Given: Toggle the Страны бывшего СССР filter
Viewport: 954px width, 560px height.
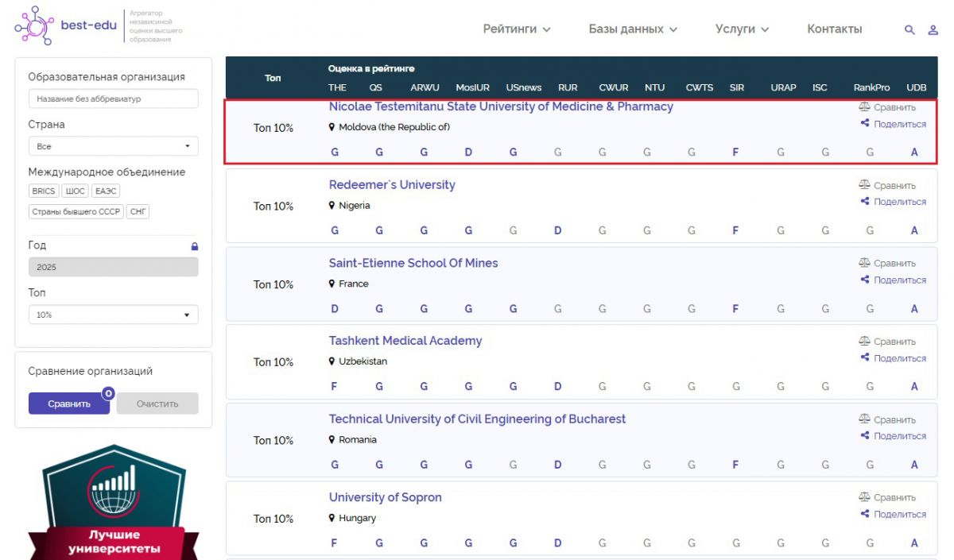Looking at the screenshot, I should (76, 212).
